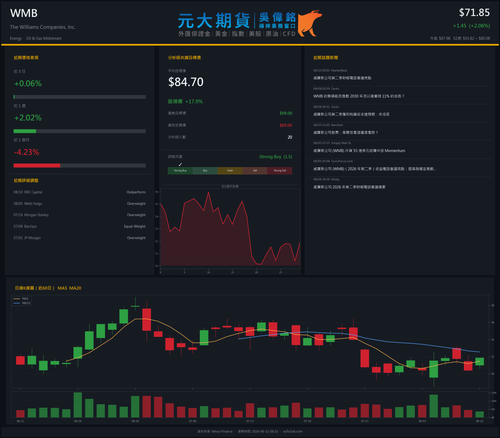Open the MarketBeat news headline
The height and width of the screenshot is (438, 500).
coord(342,78)
